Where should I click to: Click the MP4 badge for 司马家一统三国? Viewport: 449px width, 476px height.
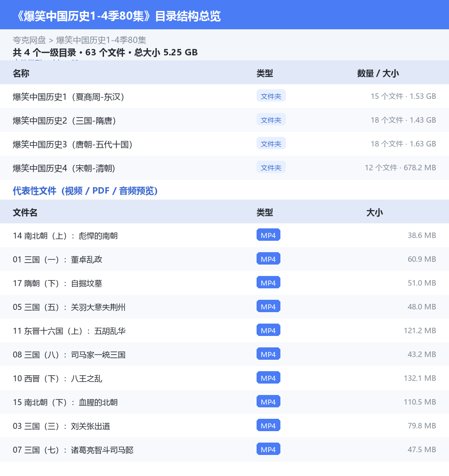pyautogui.click(x=268, y=354)
